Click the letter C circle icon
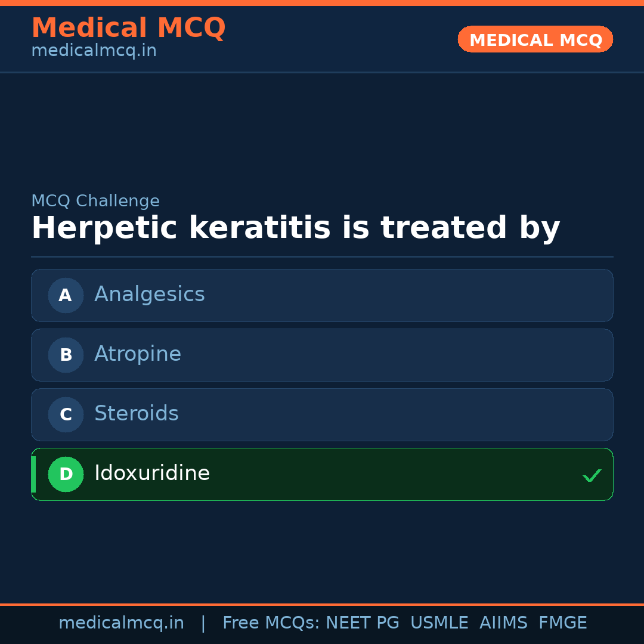 66,414
